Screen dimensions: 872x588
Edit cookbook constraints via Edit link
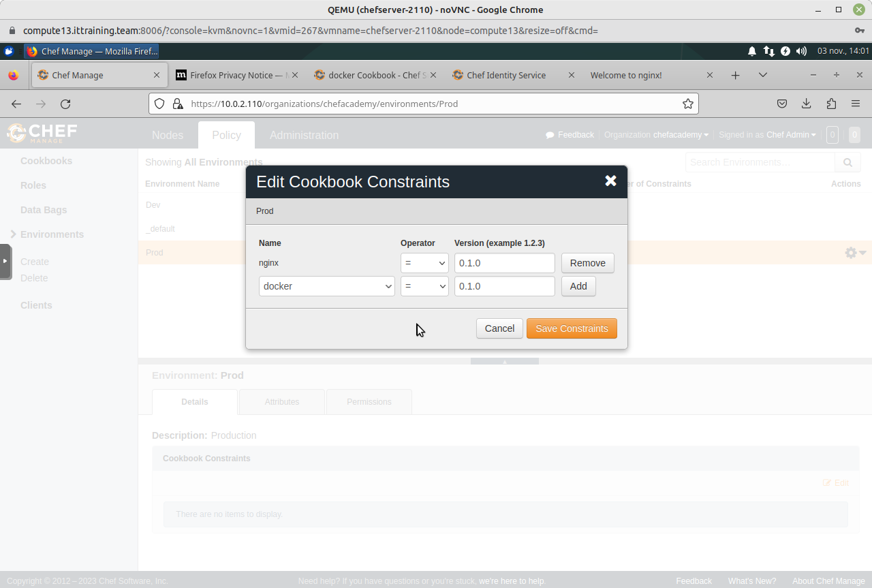point(835,483)
